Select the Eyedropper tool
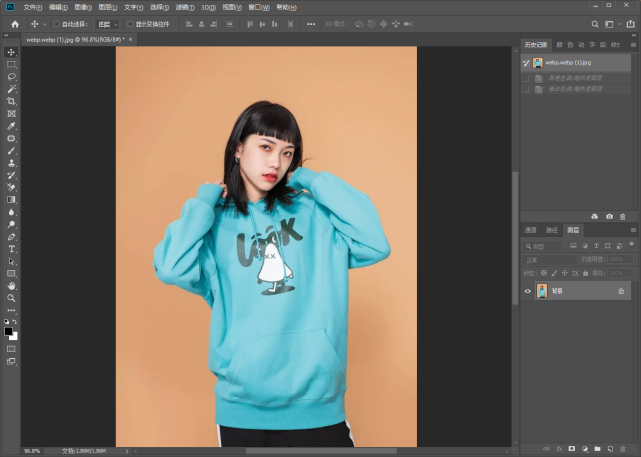This screenshot has width=641, height=457. 11,126
